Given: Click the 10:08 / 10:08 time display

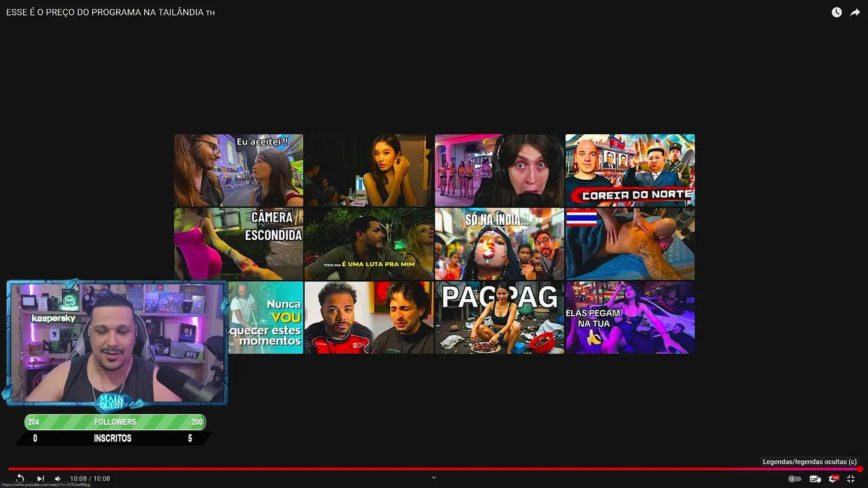Looking at the screenshot, I should 90,479.
